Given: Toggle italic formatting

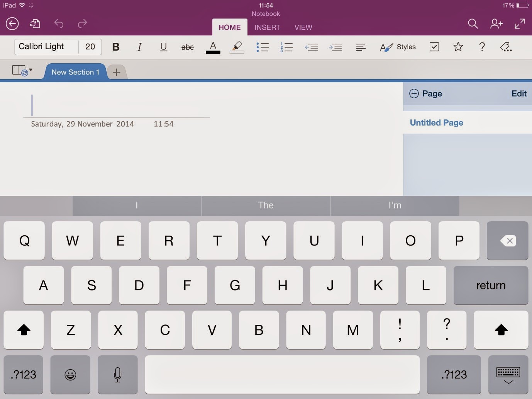Looking at the screenshot, I should [x=139, y=47].
